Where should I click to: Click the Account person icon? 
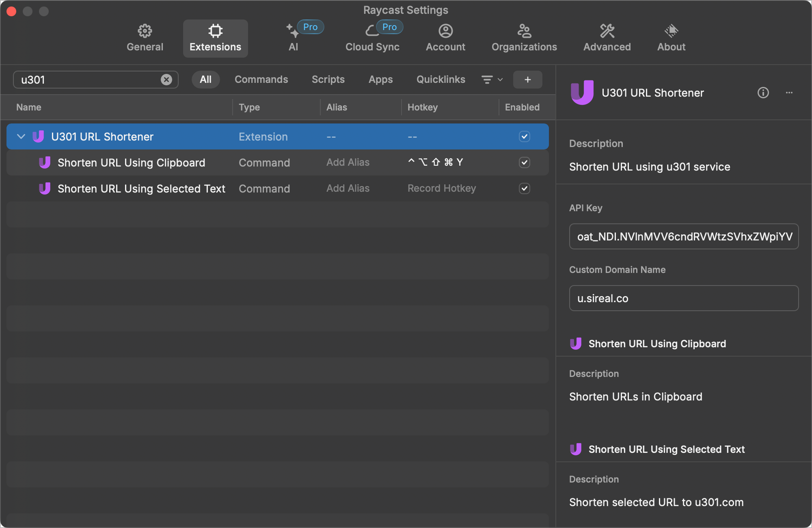tap(445, 30)
